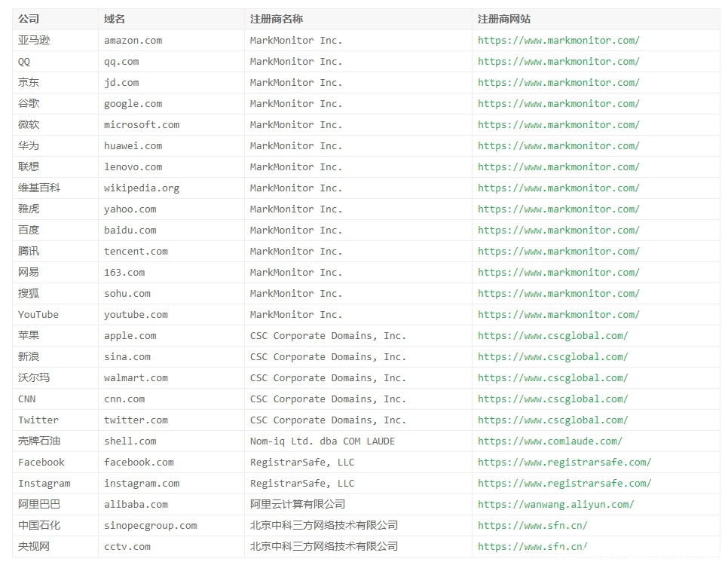The image size is (728, 565).
Task: Click the cscglobal.com link for twitter.com
Action: [x=553, y=420]
